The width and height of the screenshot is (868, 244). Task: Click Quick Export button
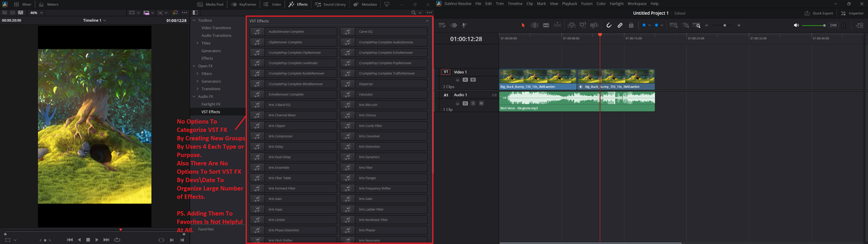coord(819,13)
